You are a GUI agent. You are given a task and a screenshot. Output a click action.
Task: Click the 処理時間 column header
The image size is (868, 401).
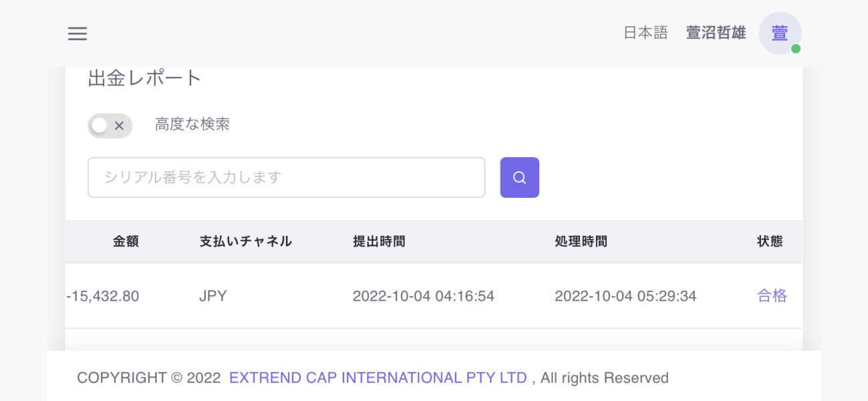pyautogui.click(x=581, y=241)
